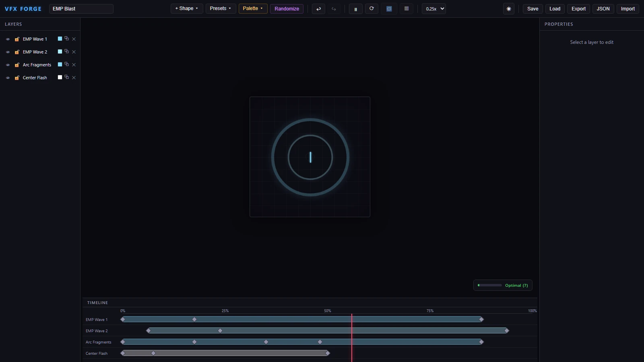Select the EMP Wave 1 layer name
This screenshot has height=362, width=644.
(35, 39)
